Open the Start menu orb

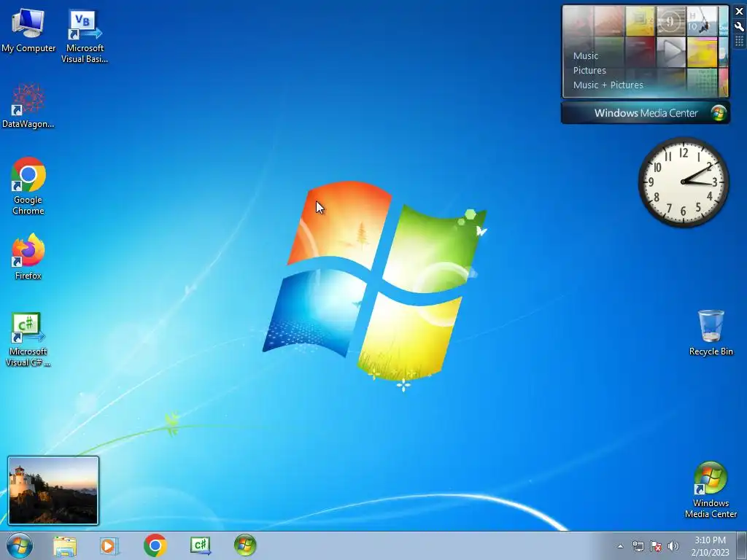(x=20, y=545)
